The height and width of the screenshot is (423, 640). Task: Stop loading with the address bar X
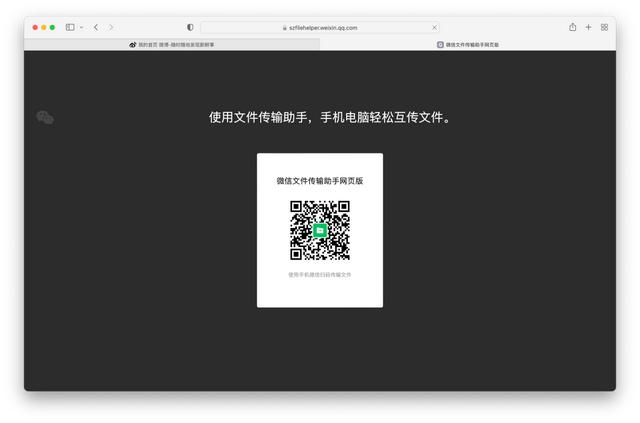(x=434, y=27)
